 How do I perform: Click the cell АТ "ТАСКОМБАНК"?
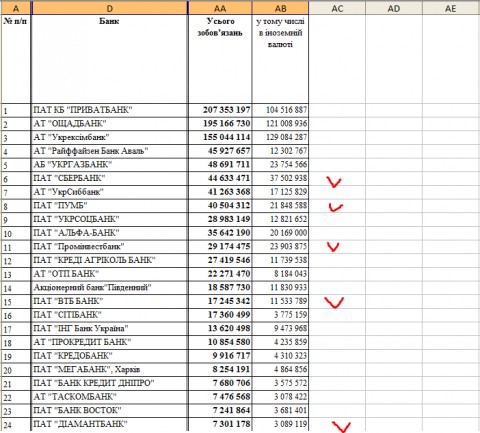pyautogui.click(x=110, y=397)
